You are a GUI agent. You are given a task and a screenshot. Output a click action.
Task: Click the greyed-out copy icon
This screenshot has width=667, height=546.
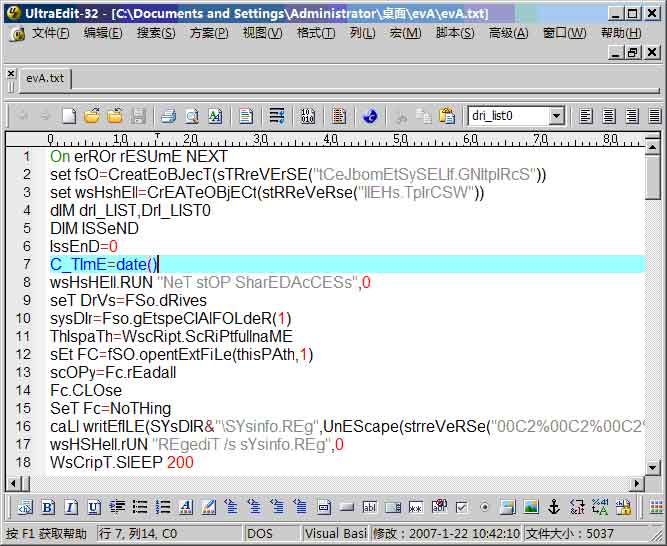tap(424, 116)
